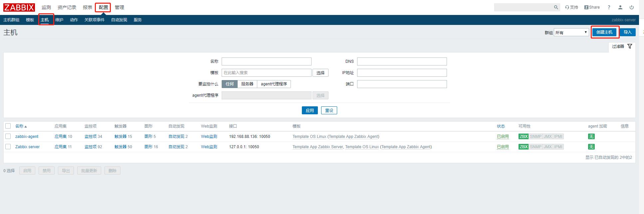Check the zabbix-agent row checkbox

pyautogui.click(x=8, y=136)
